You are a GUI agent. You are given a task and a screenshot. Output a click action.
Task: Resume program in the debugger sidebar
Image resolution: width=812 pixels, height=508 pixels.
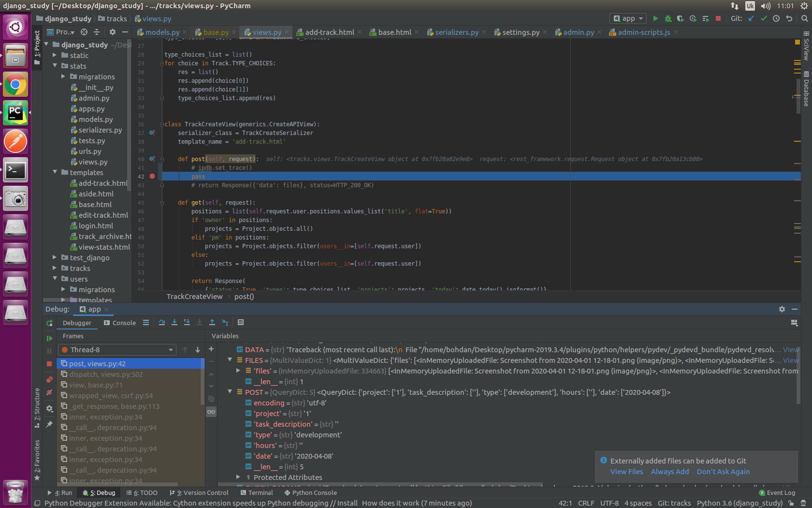click(49, 339)
